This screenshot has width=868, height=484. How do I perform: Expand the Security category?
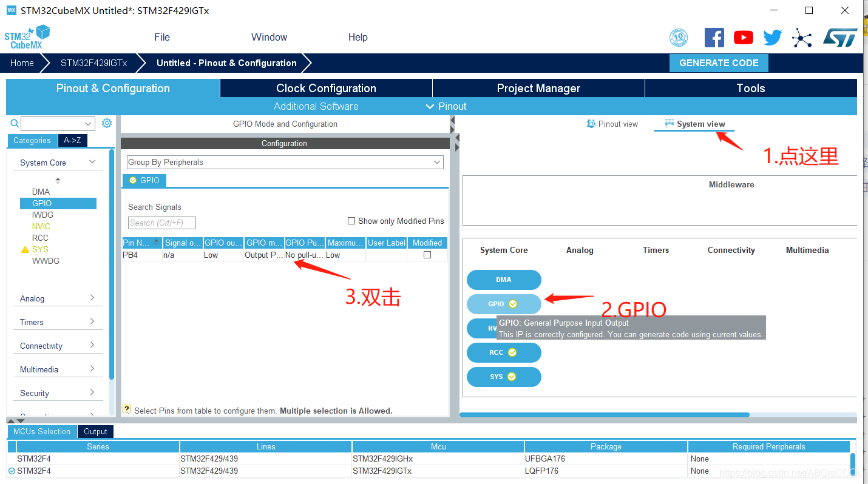[x=58, y=393]
